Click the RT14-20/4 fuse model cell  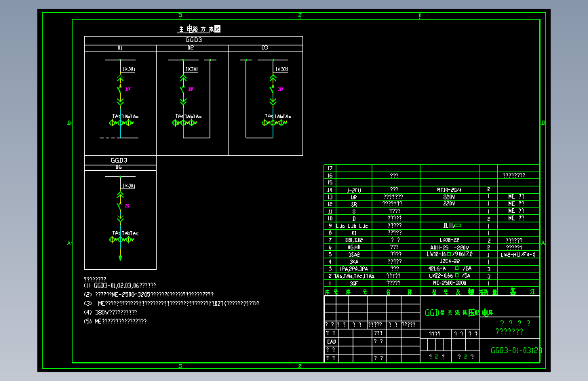(x=449, y=190)
